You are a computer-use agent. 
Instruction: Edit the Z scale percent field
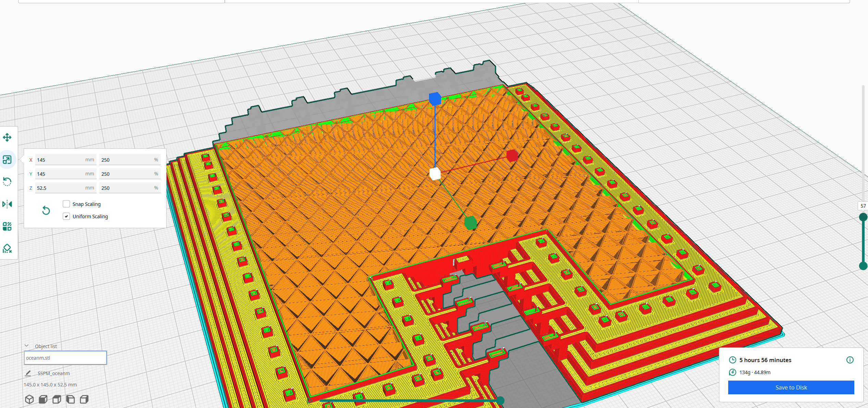[x=130, y=188]
